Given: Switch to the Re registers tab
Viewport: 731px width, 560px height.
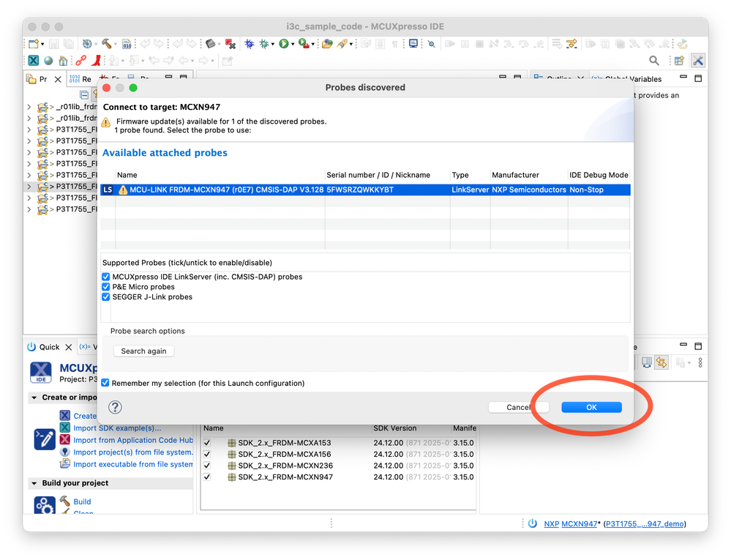Looking at the screenshot, I should pyautogui.click(x=80, y=79).
